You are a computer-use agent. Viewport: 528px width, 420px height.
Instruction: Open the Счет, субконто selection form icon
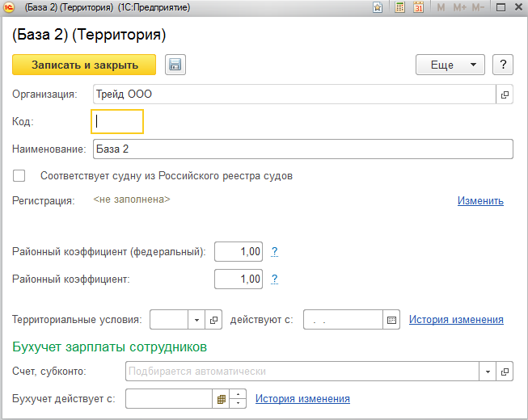pyautogui.click(x=505, y=372)
